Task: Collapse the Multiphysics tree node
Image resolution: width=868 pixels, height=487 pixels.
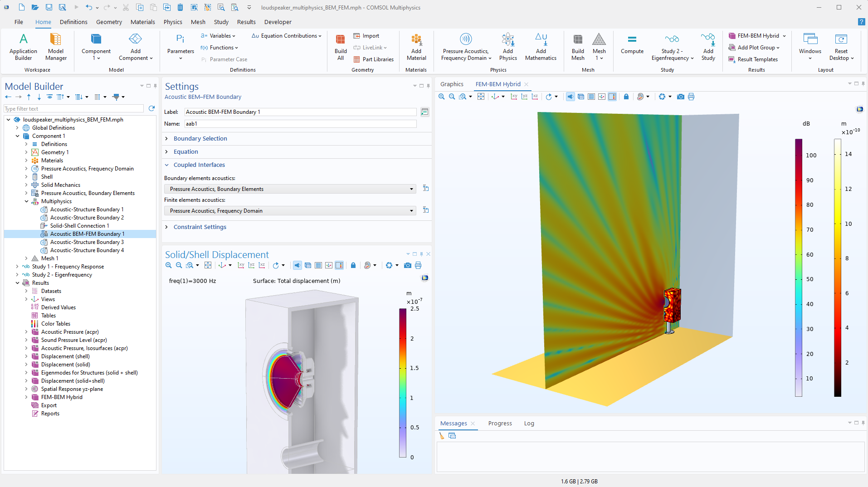Action: pyautogui.click(x=26, y=201)
